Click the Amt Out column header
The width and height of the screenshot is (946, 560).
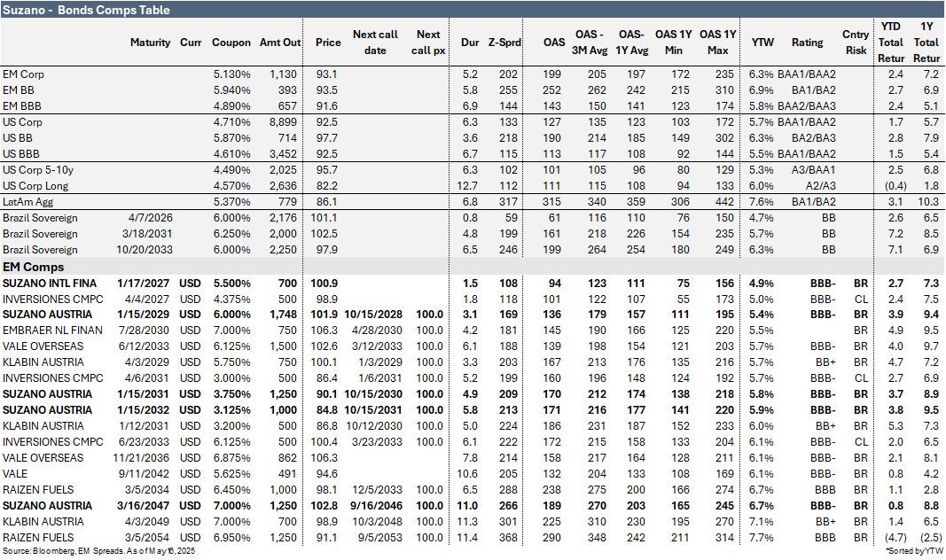280,43
